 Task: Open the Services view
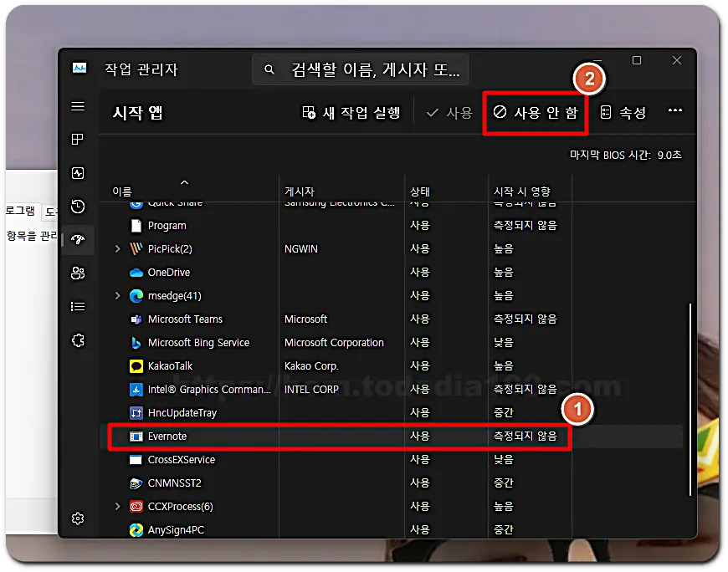point(78,340)
